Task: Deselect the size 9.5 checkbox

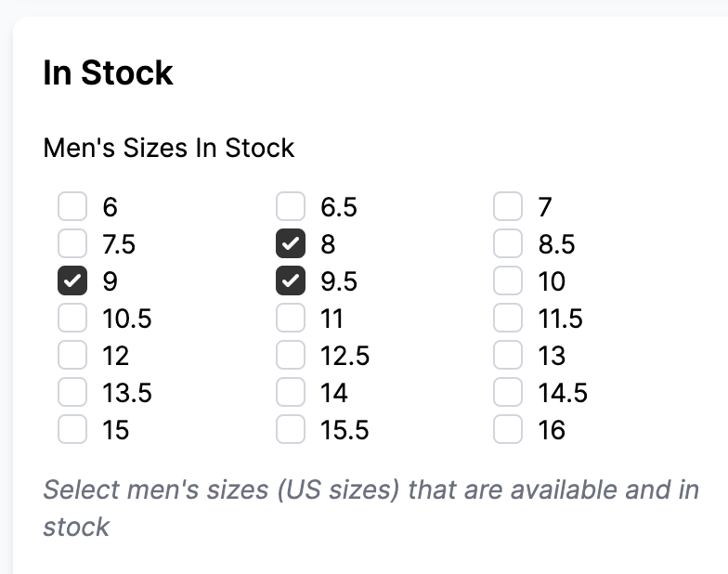Action: pos(291,280)
